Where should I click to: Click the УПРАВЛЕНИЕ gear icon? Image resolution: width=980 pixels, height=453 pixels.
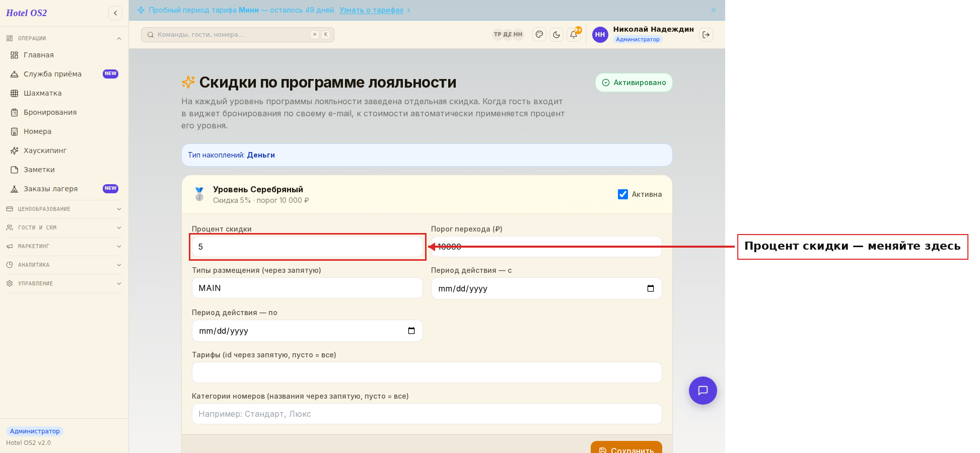[x=10, y=283]
